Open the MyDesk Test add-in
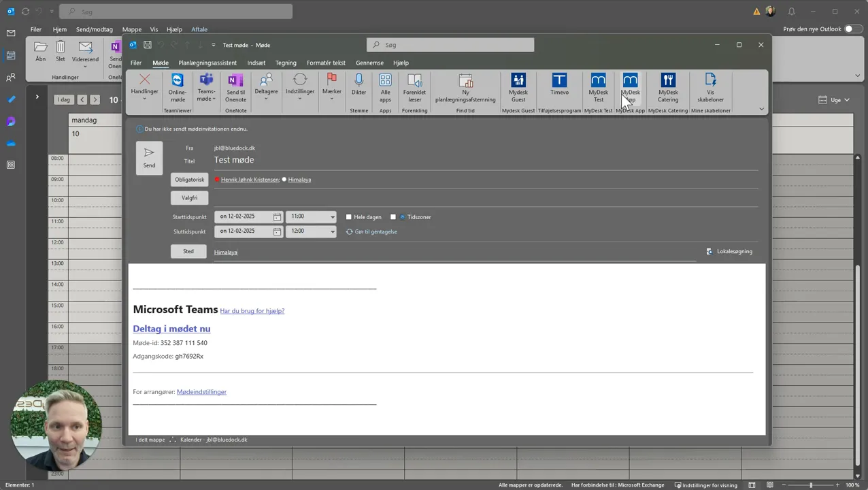 click(598, 88)
